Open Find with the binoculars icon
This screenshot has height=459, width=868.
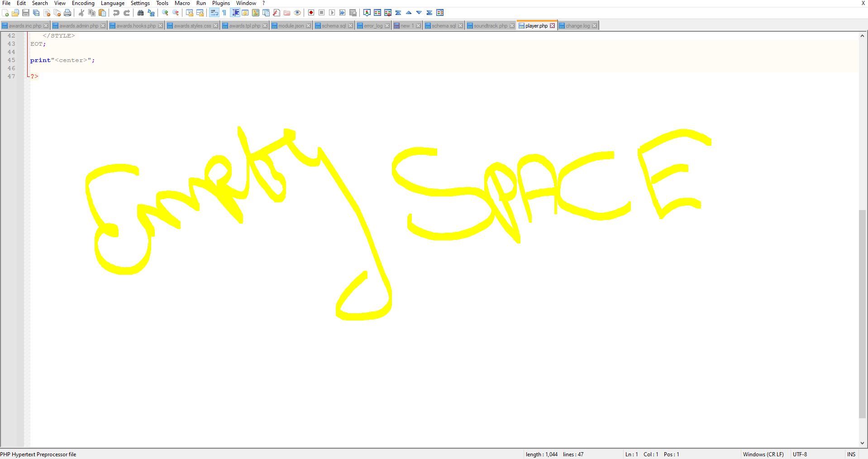coord(141,13)
